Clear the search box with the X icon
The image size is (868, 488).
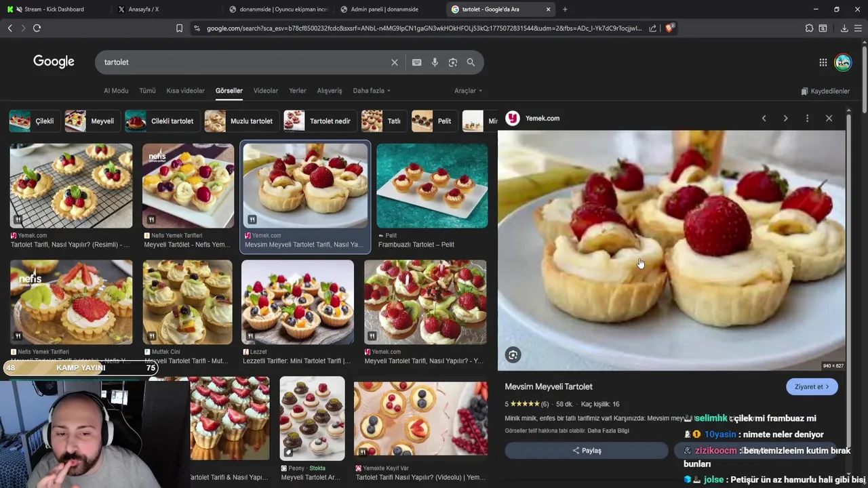[x=395, y=62]
